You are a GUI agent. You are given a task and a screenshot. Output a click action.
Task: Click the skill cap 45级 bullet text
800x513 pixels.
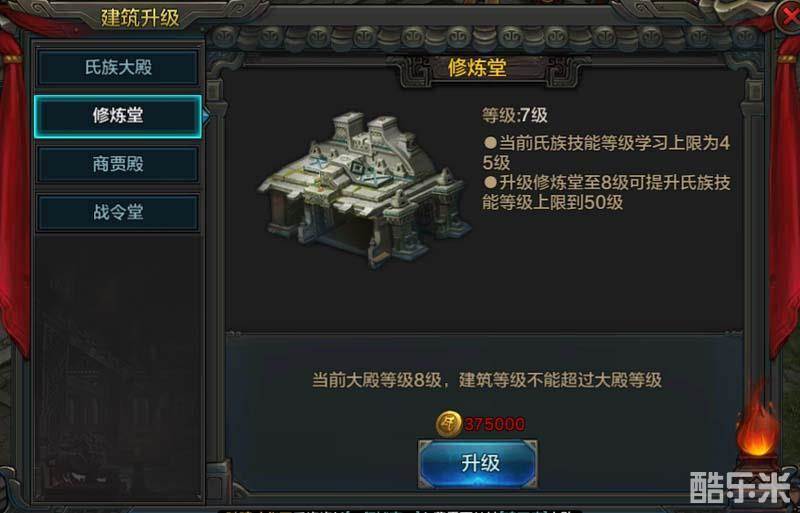607,153
